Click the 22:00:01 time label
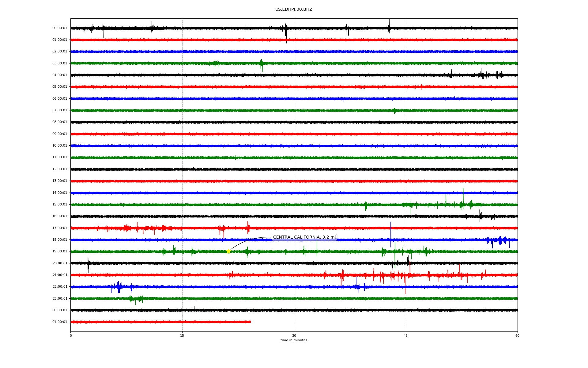The width and height of the screenshot is (588, 368). point(60,287)
